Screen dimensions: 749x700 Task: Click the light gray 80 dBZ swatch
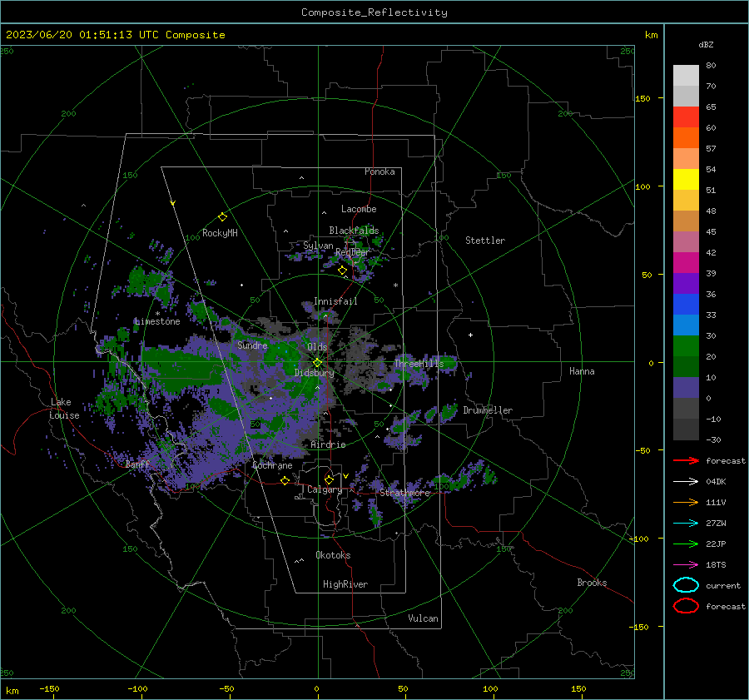(686, 76)
